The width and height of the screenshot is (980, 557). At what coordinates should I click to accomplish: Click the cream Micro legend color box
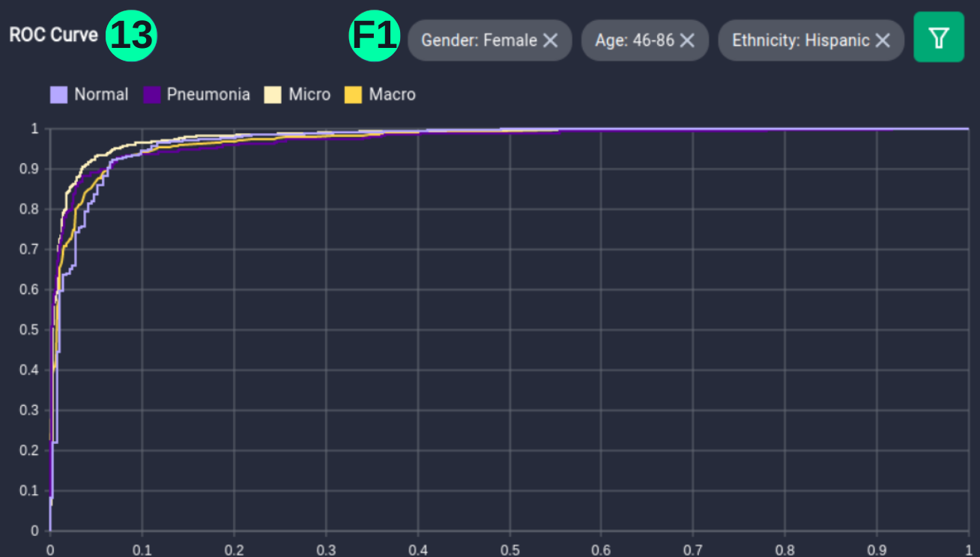[x=273, y=95]
